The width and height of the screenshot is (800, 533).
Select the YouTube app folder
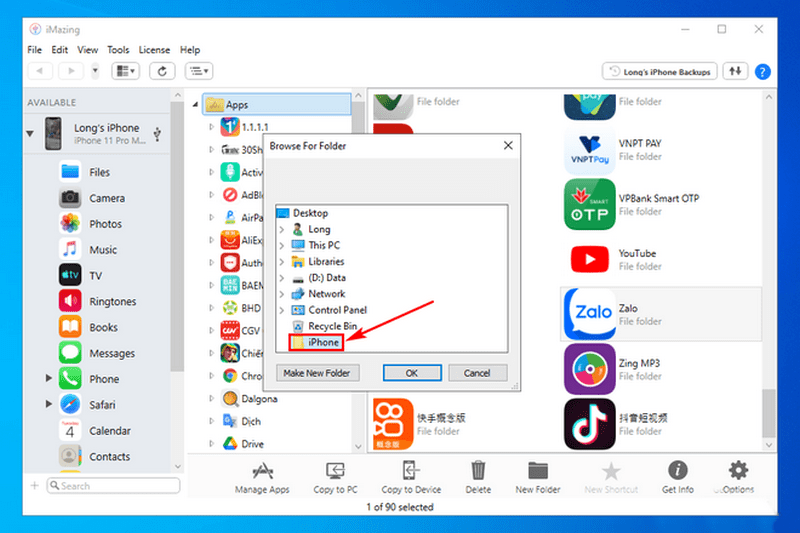(x=660, y=260)
